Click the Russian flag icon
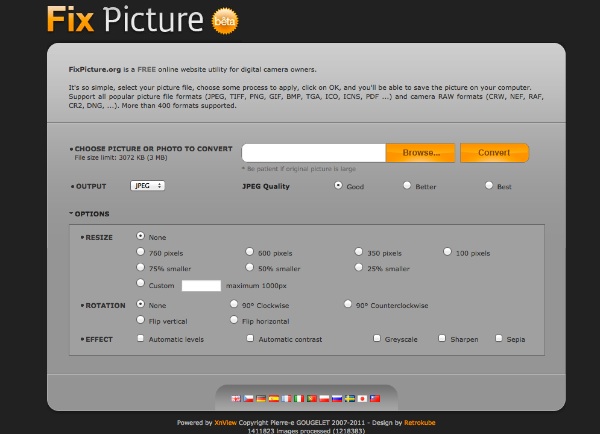The image size is (600, 434). point(337,398)
